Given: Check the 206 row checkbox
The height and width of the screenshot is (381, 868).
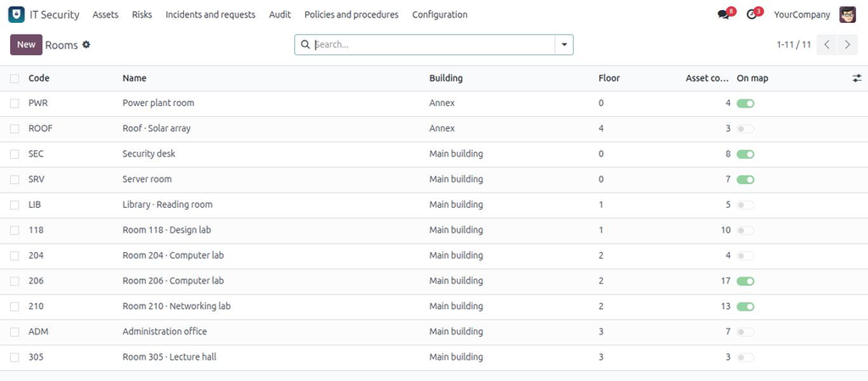Looking at the screenshot, I should click(14, 282).
